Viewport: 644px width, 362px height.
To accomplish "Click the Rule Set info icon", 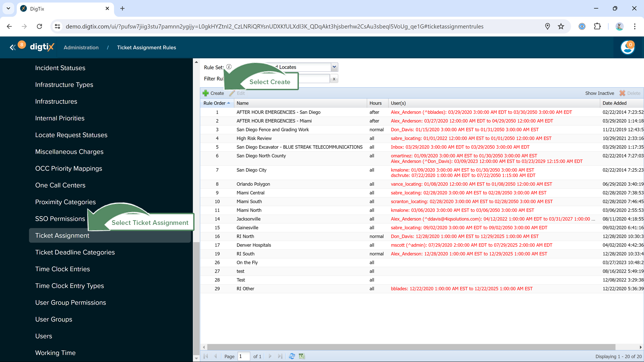I will click(x=229, y=67).
